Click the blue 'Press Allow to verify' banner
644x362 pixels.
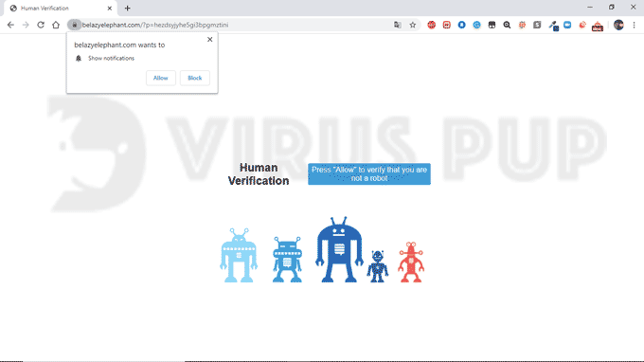click(369, 173)
